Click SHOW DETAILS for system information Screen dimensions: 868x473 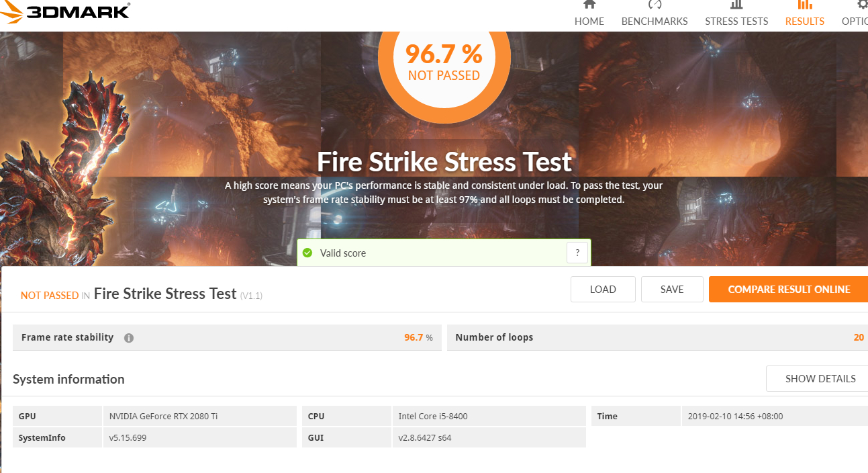[817, 379]
